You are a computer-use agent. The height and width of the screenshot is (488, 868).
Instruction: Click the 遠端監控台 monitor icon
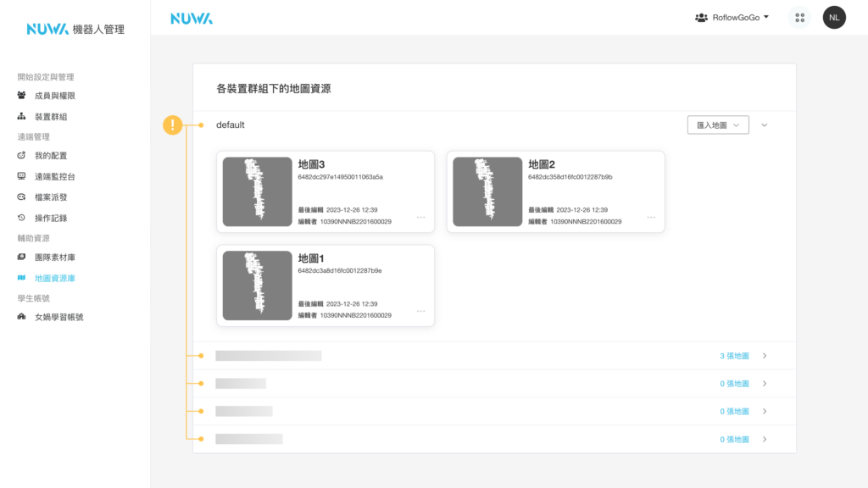[21, 176]
